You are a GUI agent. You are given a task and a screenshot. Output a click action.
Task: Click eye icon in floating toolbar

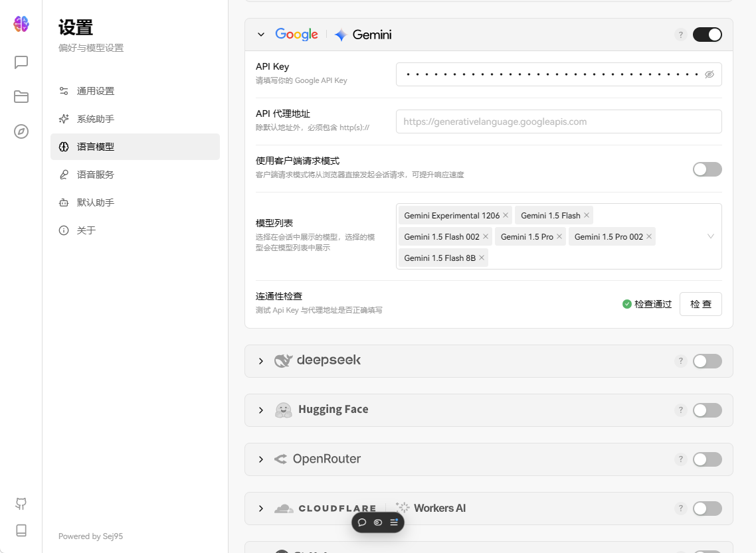378,522
